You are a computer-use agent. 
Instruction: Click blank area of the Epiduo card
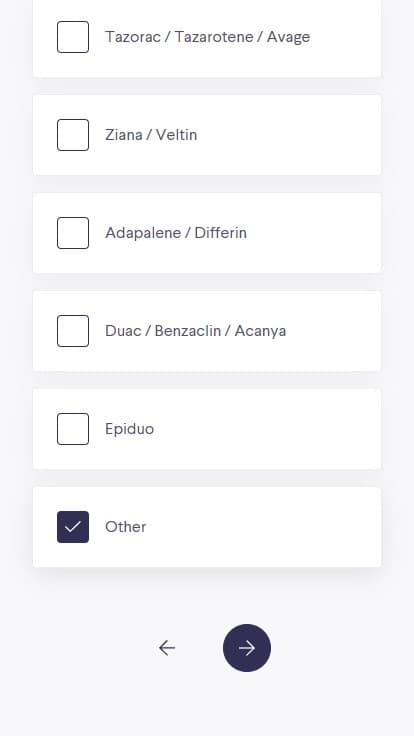tap(282, 429)
